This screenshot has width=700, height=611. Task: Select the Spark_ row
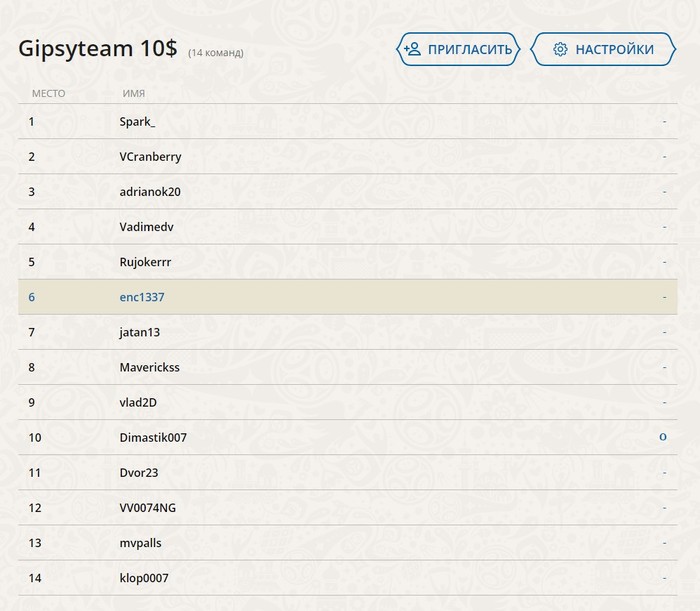348,121
